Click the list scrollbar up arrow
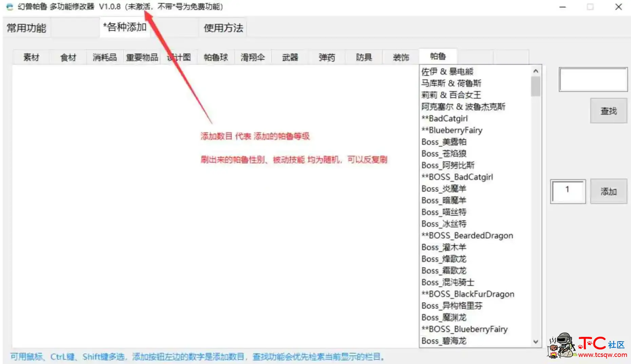This screenshot has height=364, width=631. (536, 71)
